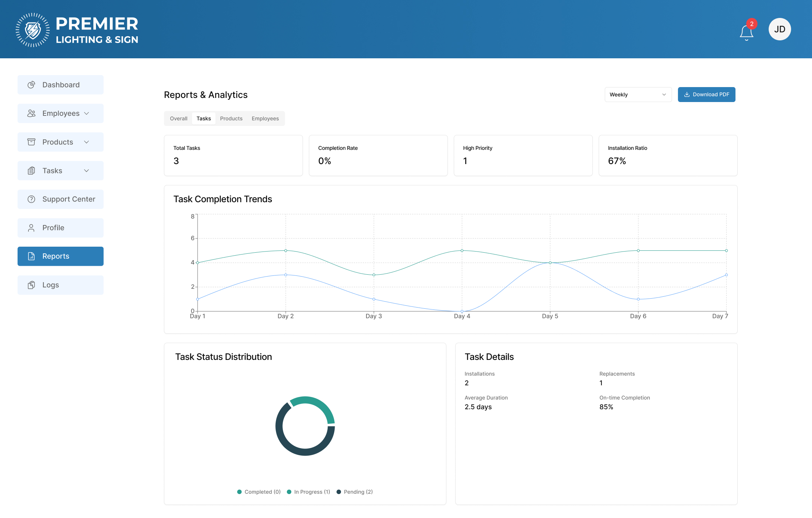The image size is (812, 518).
Task: Toggle Pending legend entry
Action: (354, 492)
